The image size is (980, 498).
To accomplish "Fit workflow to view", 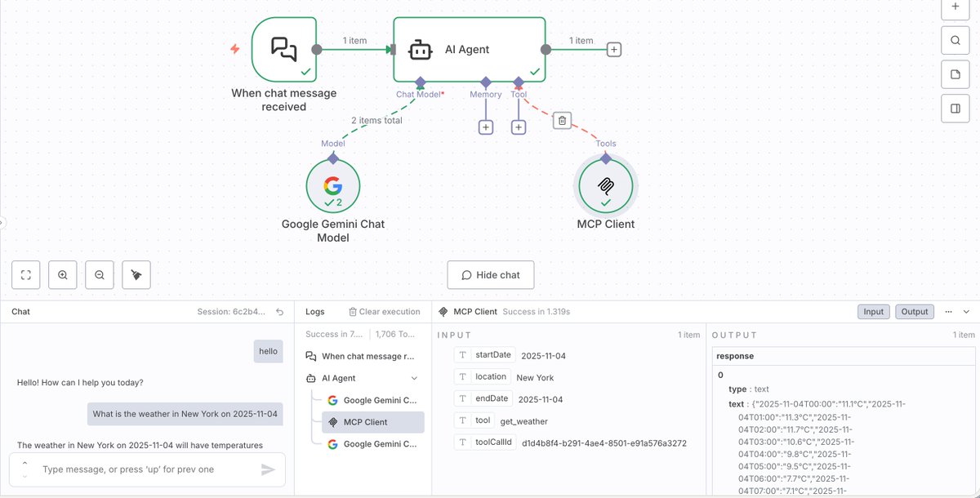I will pyautogui.click(x=26, y=275).
